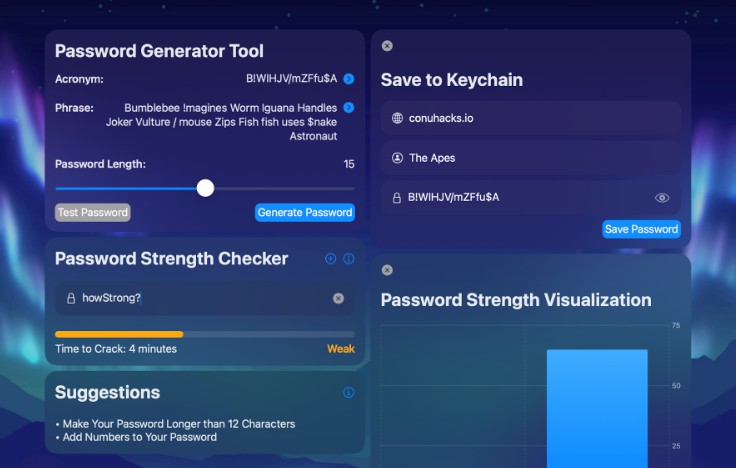Click the globe icon next to conuhacks.io
Image resolution: width=736 pixels, height=468 pixels.
397,118
